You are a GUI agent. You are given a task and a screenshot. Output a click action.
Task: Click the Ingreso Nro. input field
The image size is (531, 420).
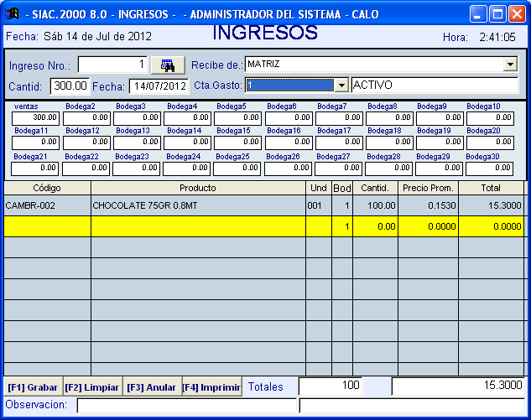point(113,65)
